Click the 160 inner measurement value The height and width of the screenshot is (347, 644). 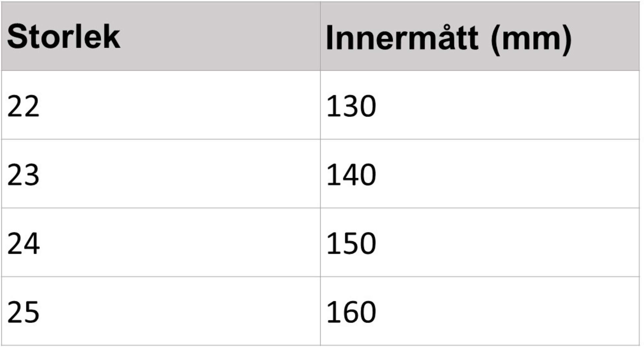[351, 312]
